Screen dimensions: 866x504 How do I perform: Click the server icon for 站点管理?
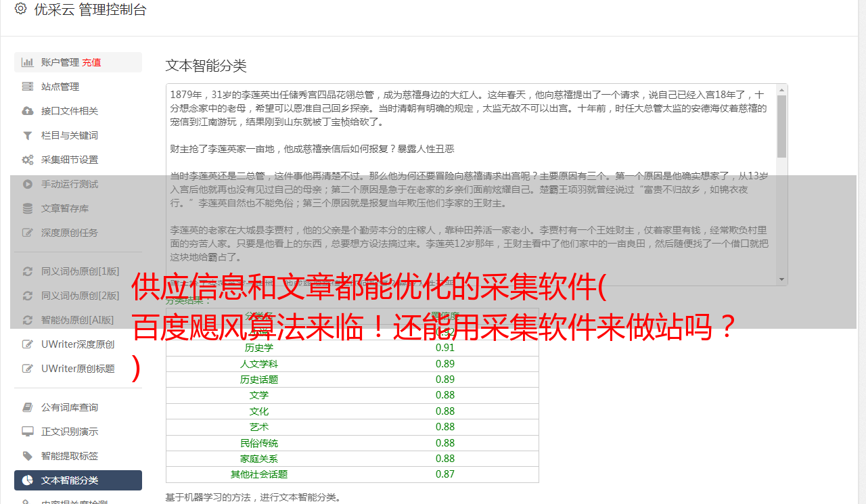[28, 87]
